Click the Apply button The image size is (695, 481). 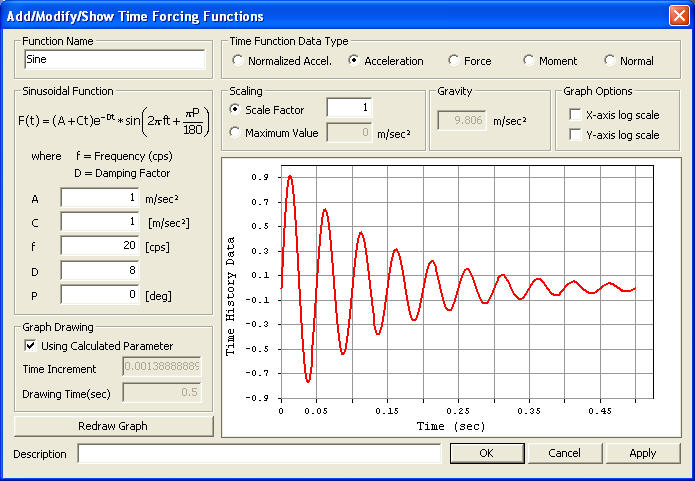pos(642,453)
